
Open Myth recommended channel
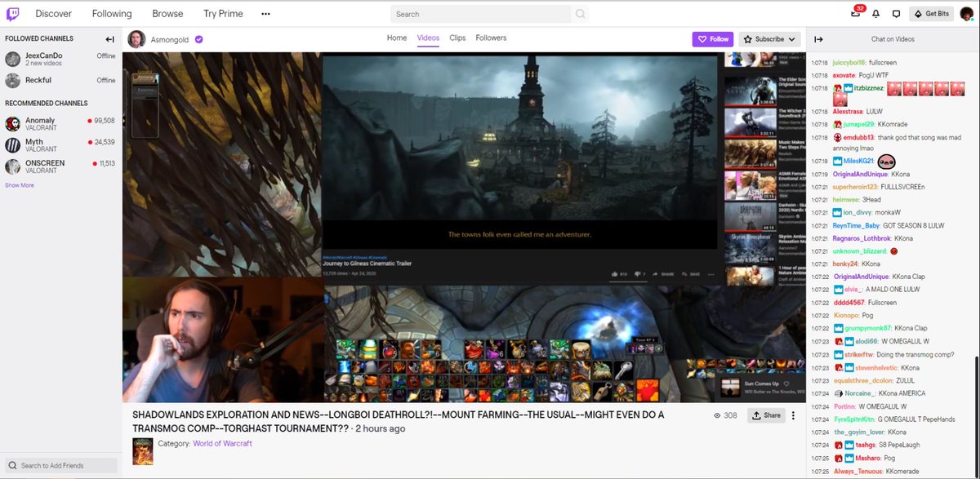click(x=60, y=145)
